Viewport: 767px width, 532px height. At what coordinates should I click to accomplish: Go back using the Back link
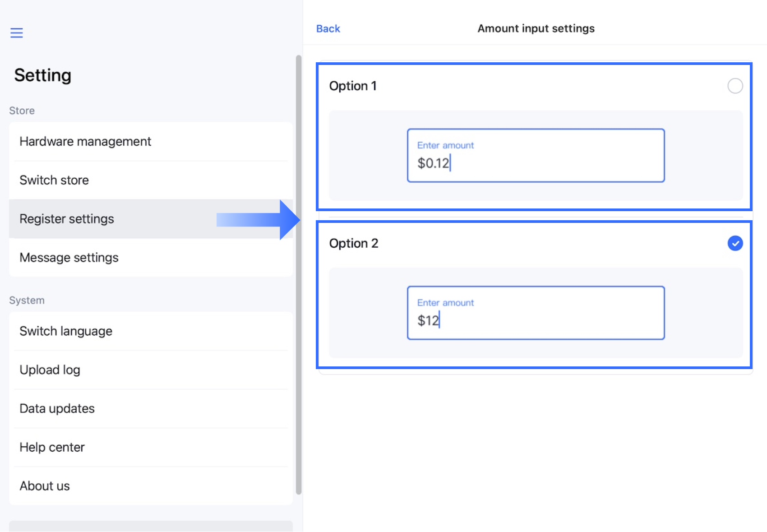pyautogui.click(x=328, y=28)
